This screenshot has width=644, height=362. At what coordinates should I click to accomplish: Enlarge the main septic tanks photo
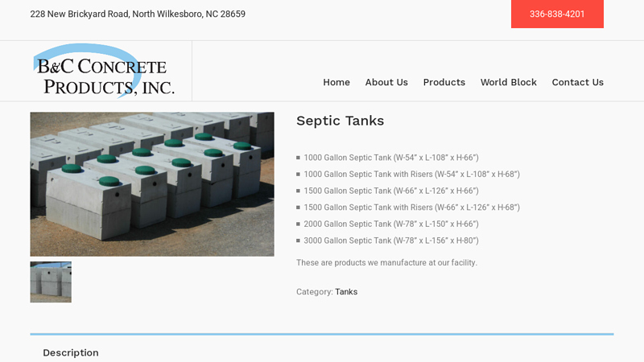pos(152,184)
